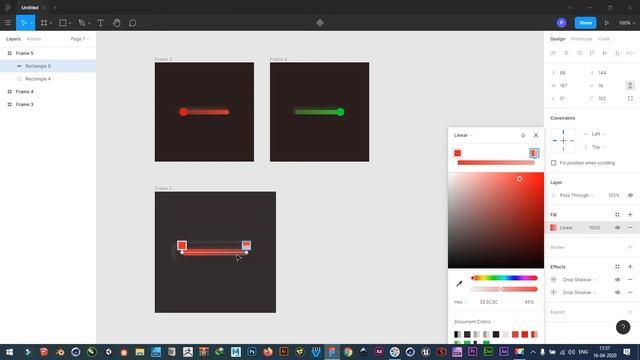Viewport: 640px width, 360px height.
Task: Switch to the Design tab
Action: [558, 39]
